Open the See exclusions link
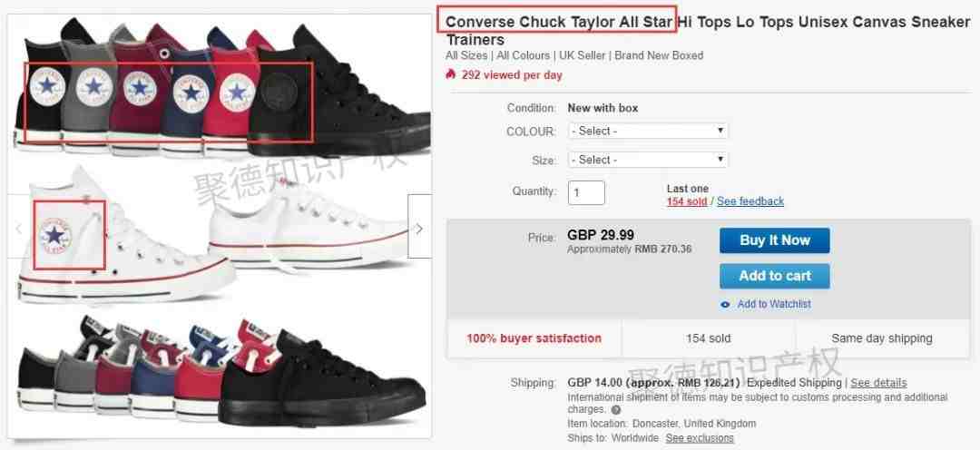The width and height of the screenshot is (980, 450). pos(700,438)
